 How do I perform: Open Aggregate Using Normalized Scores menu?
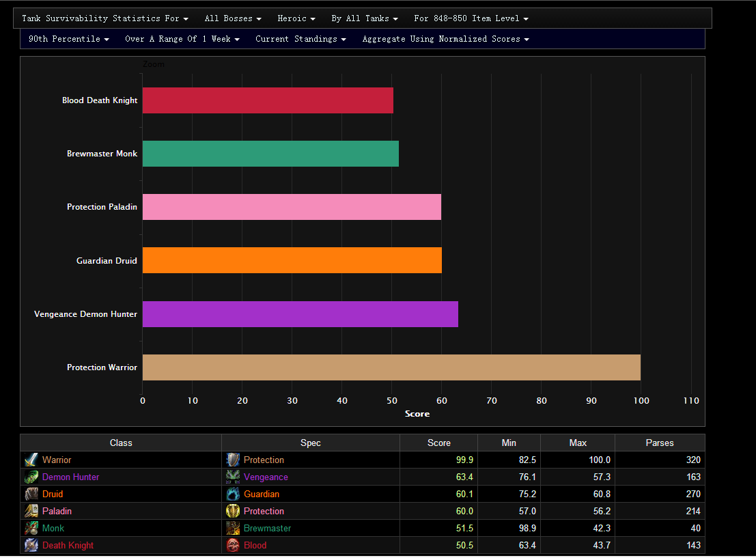pos(445,39)
